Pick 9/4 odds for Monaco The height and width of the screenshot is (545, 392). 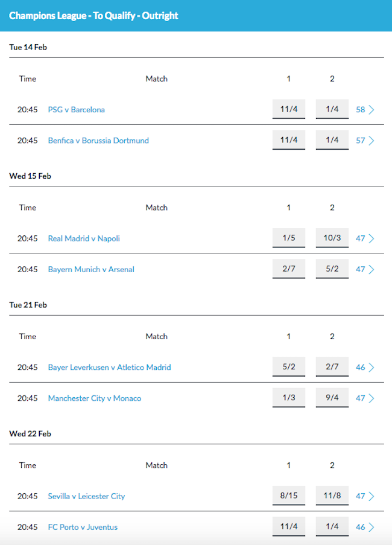tap(332, 398)
